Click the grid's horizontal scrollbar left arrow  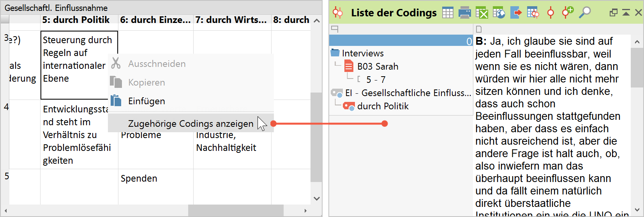tap(5, 211)
